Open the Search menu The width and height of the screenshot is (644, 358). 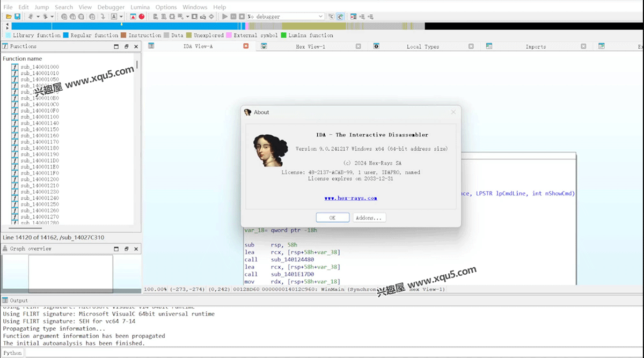[64, 7]
